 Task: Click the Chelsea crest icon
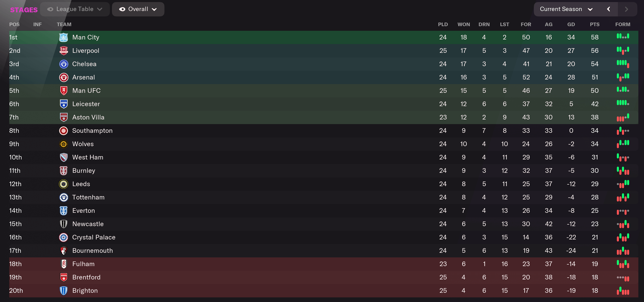[x=63, y=64]
